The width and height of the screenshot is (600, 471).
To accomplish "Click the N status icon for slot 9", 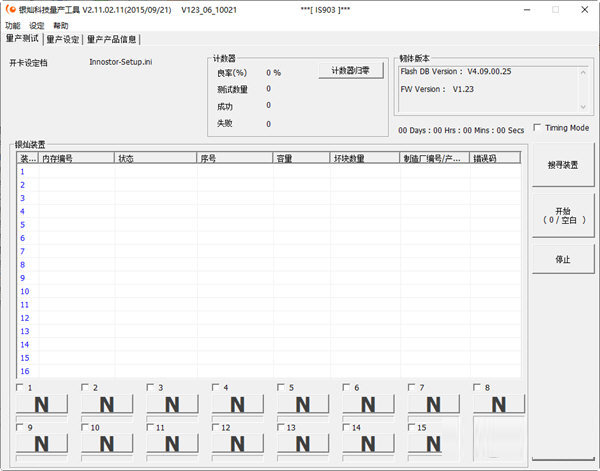I will [41, 443].
